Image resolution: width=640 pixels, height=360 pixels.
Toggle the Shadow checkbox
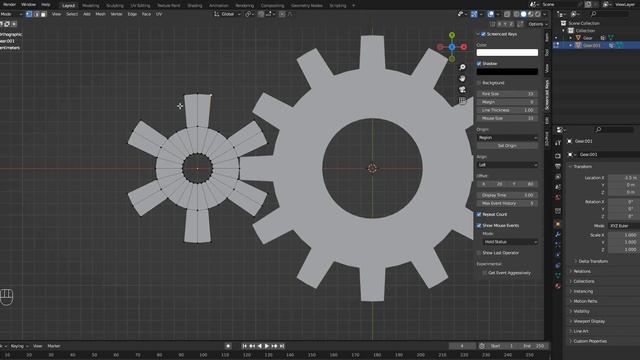coord(479,64)
